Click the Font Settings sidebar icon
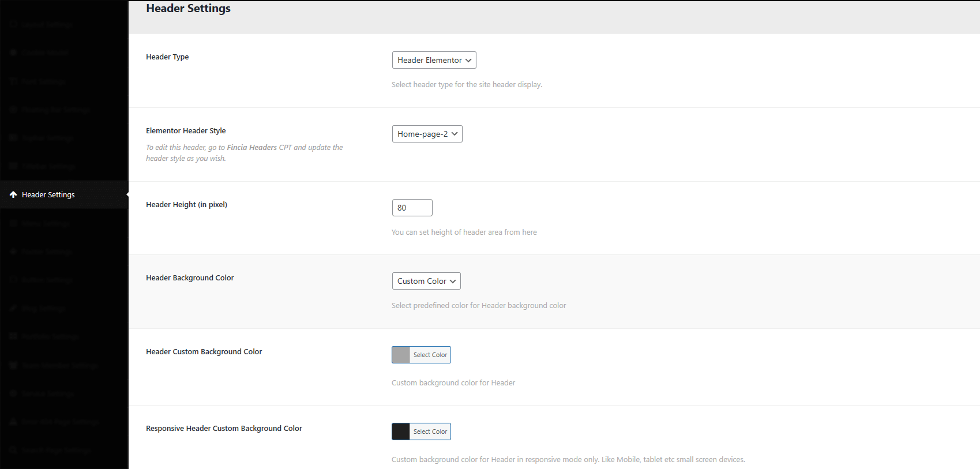Screen dimensions: 980x469 point(13,81)
